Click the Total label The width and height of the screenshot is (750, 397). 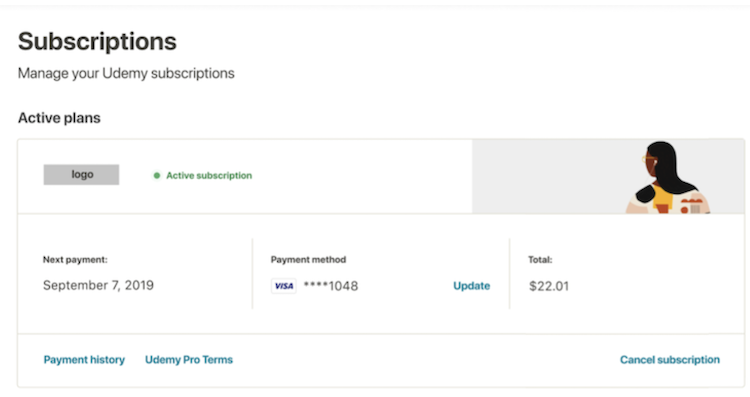coord(540,260)
